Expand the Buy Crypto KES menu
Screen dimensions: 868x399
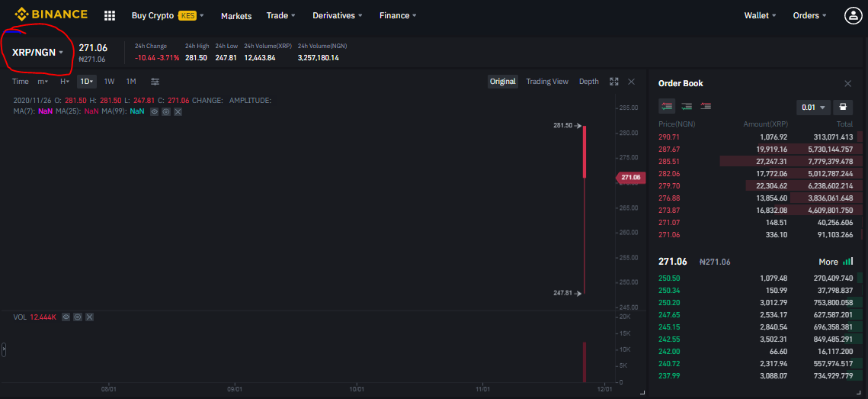point(168,15)
